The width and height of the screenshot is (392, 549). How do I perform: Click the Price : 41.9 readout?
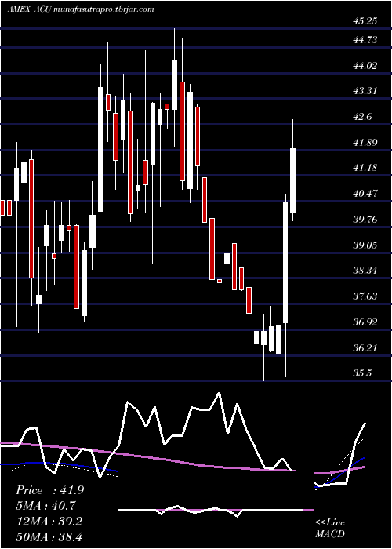coord(50,490)
